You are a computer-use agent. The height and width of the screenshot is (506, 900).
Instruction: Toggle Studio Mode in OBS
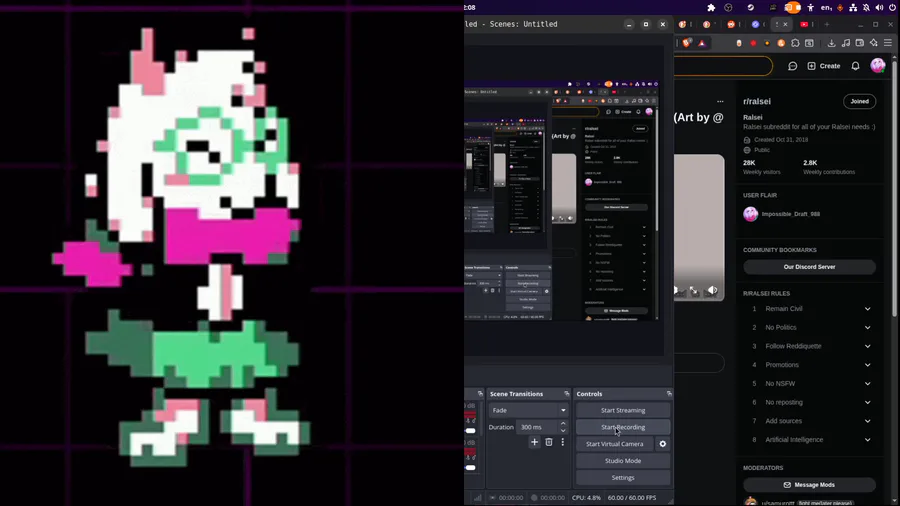pos(623,461)
